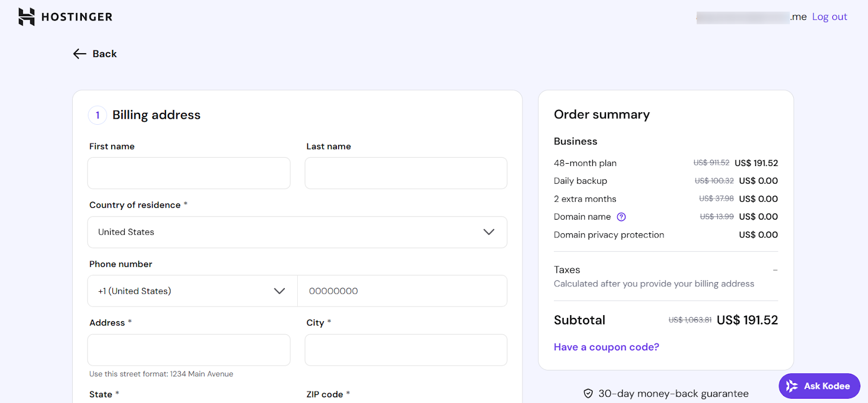
Task: Click the 48-month plan US$ 191.52 price
Action: pyautogui.click(x=756, y=163)
